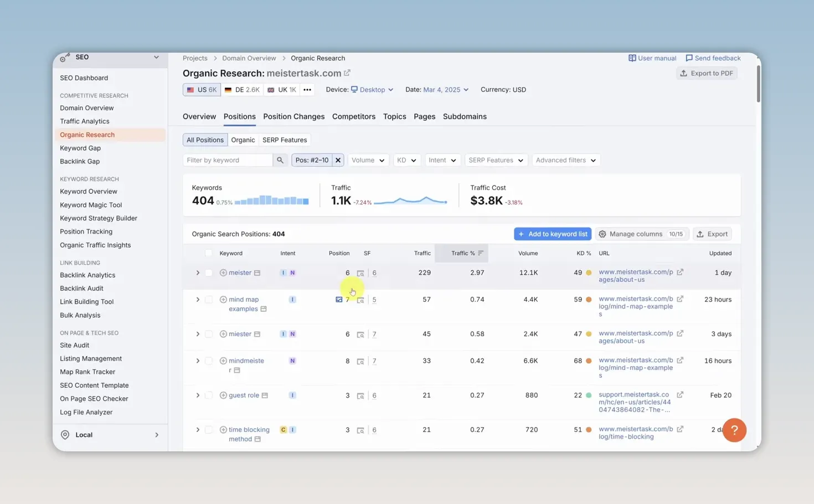Check the box for mindmeister row
814x504 pixels.
coord(209,361)
